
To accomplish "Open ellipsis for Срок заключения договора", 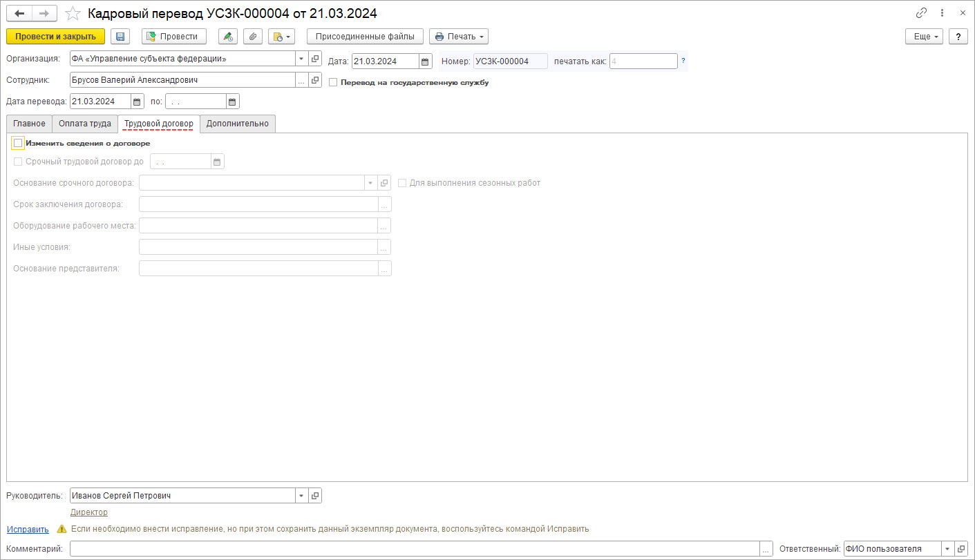I will [x=384, y=204].
